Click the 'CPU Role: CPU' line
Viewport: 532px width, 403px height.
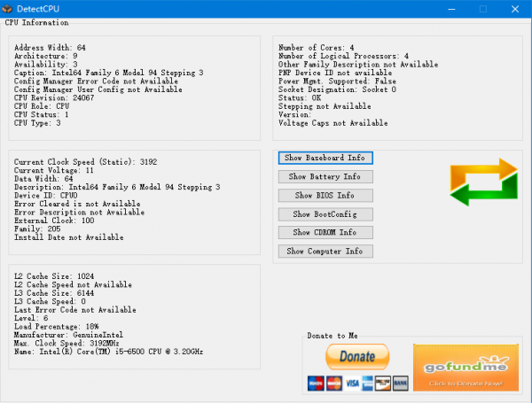[x=42, y=106]
